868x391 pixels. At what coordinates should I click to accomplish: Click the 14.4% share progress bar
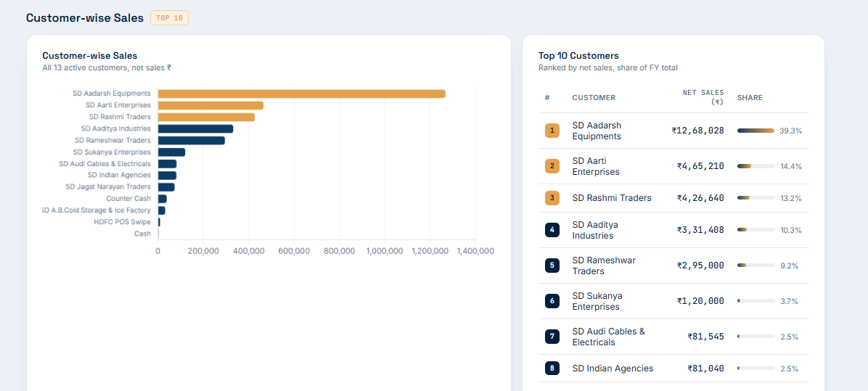756,166
